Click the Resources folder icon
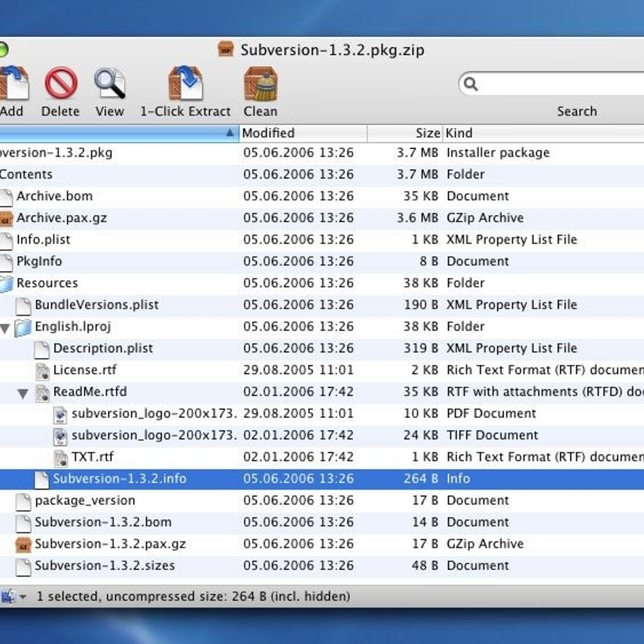Screen dimensions: 644x644 click(6, 283)
